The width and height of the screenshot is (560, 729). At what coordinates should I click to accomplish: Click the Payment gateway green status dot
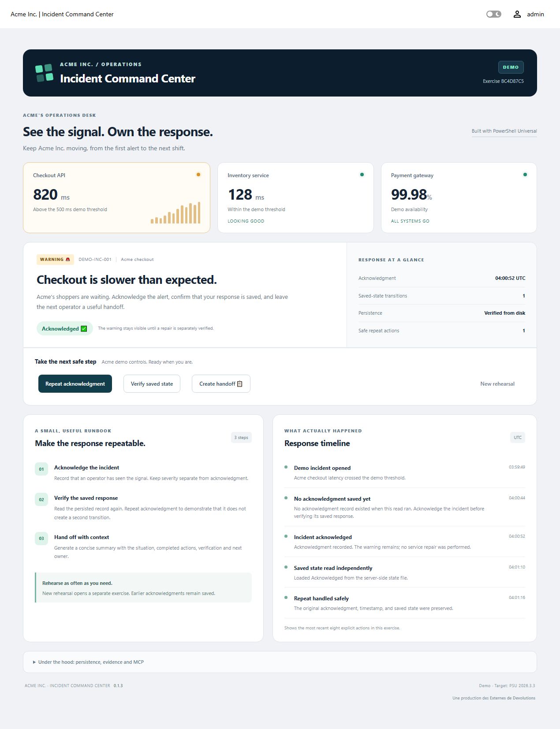(525, 175)
